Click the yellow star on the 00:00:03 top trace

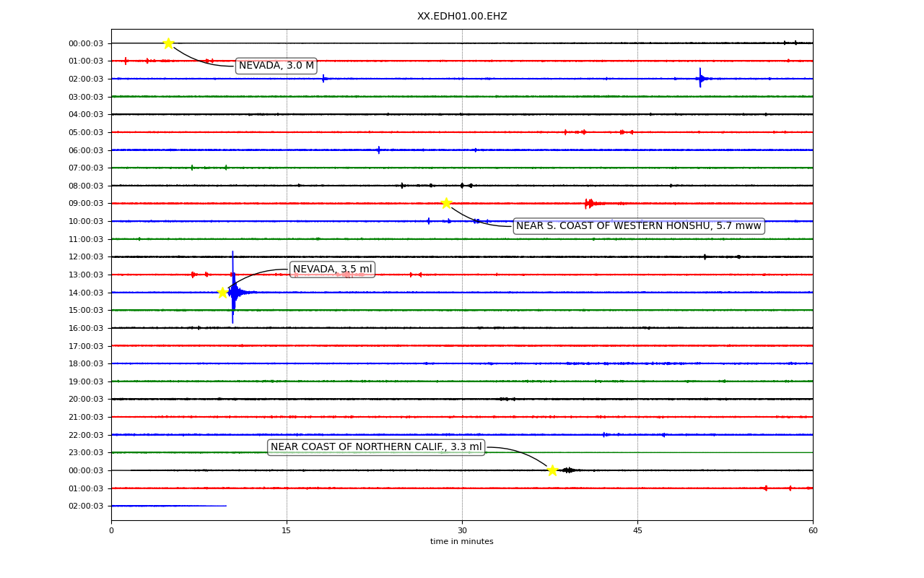(168, 43)
